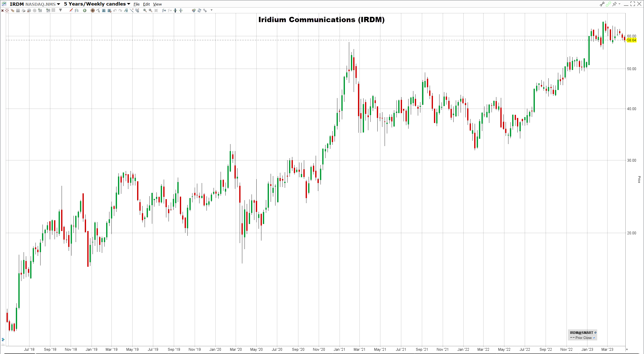Click the Mar '23 date axis label
Image resolution: width=644 pixels, height=354 pixels.
607,349
